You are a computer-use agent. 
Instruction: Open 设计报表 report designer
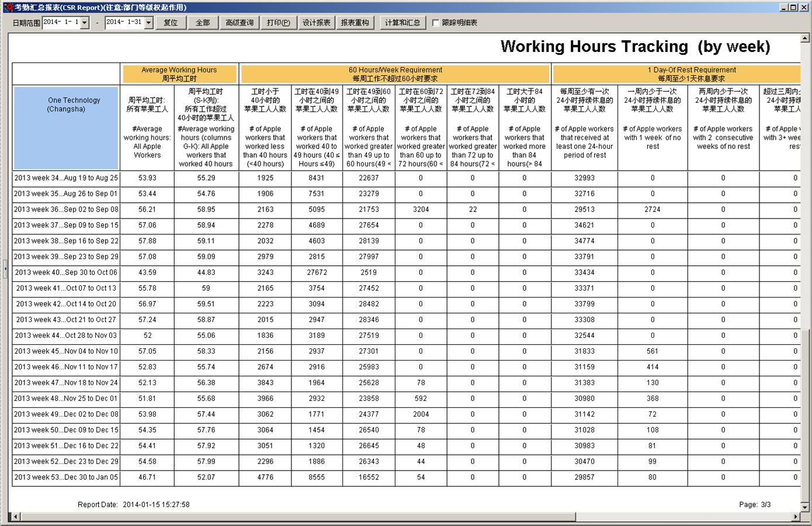click(317, 23)
